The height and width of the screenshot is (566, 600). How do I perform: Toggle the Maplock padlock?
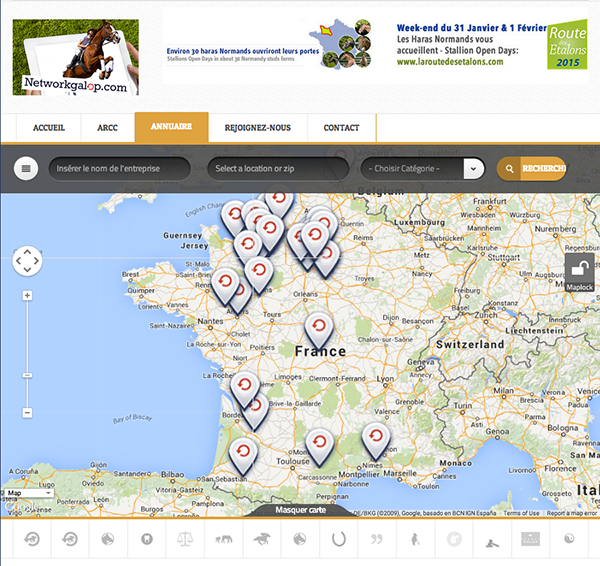coord(579,272)
